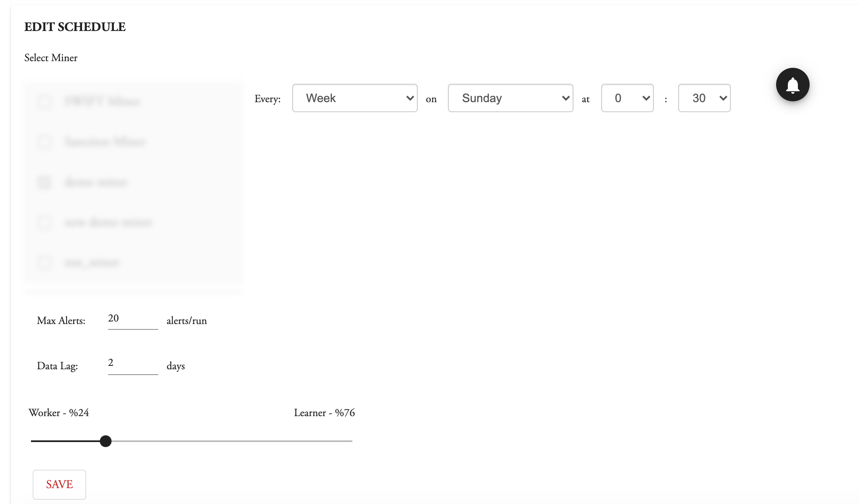Viewport: 859px width, 504px height.
Task: Click the Max Alerts label text
Action: [61, 321]
